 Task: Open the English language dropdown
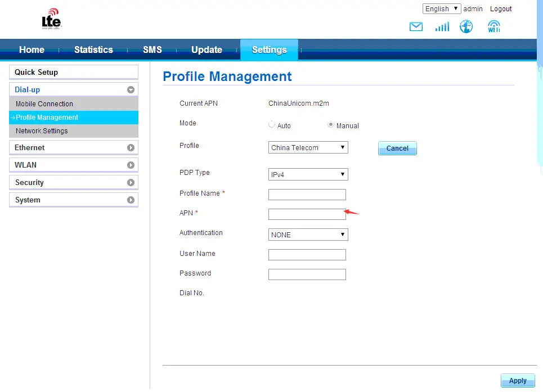click(442, 8)
